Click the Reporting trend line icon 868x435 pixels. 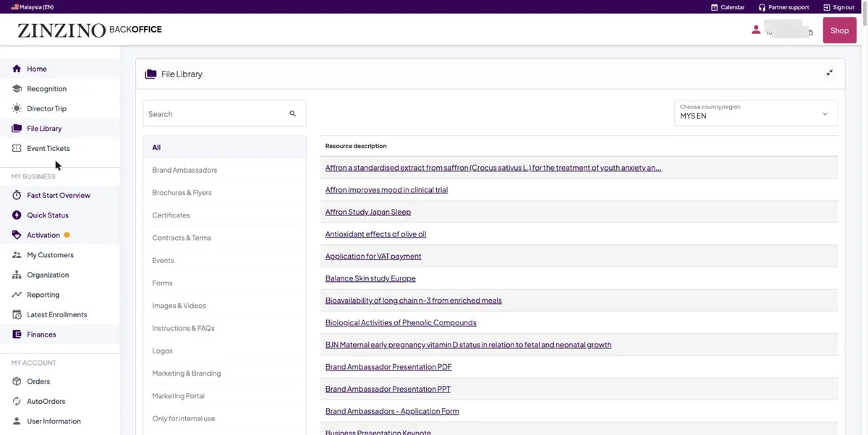(x=17, y=295)
